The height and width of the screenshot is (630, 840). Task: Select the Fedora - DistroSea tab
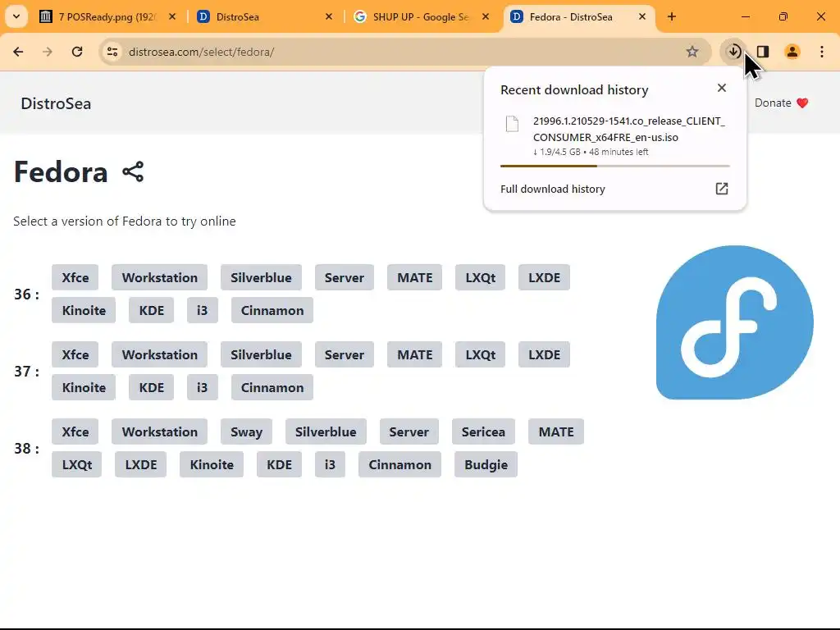coord(578,17)
